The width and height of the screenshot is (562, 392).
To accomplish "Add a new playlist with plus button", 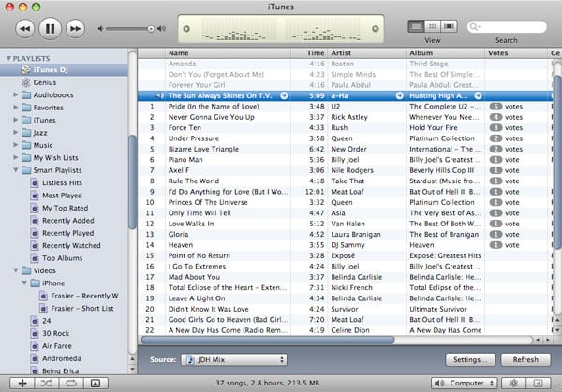I will (22, 383).
